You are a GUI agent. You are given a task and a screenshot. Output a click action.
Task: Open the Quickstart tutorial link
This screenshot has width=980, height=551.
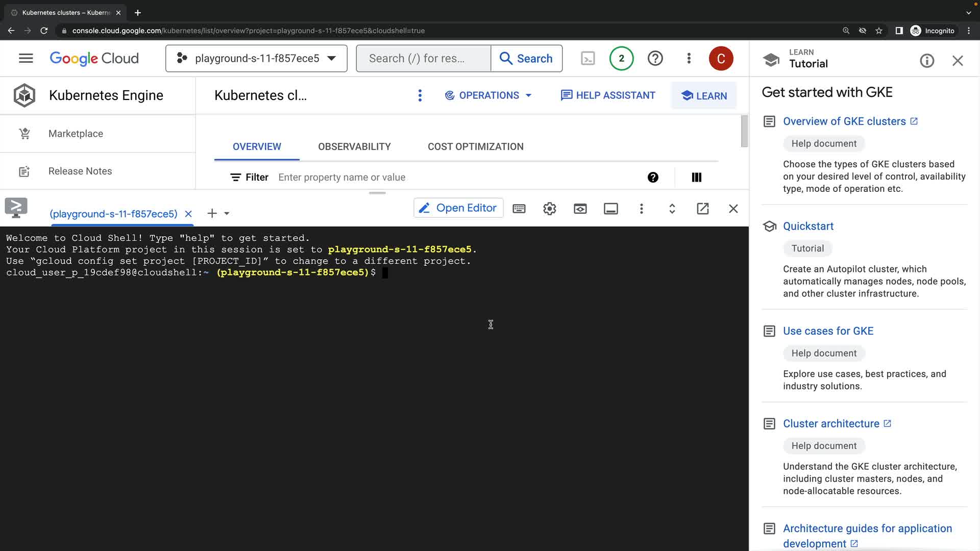point(808,226)
